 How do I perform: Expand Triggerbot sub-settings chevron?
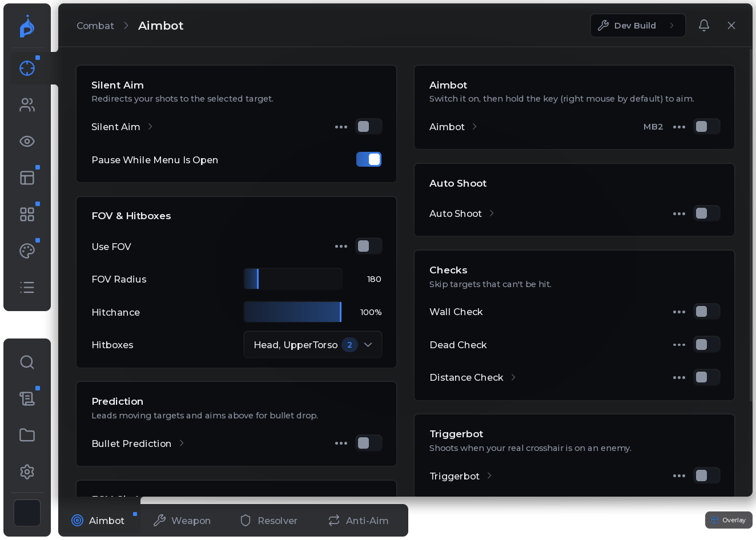pyautogui.click(x=489, y=475)
